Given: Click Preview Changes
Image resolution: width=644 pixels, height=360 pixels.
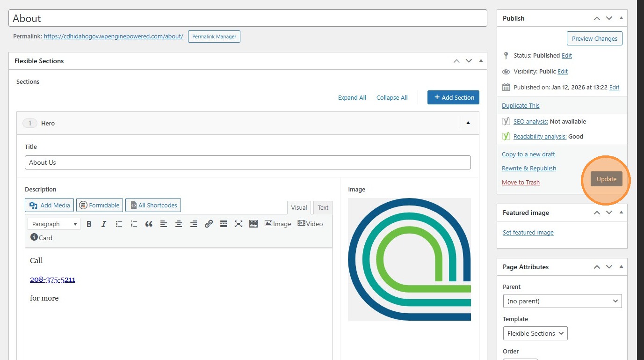Looking at the screenshot, I should pos(594,38).
